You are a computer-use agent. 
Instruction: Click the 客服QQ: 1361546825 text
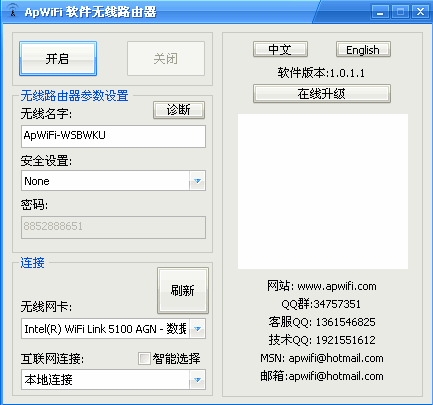(x=322, y=322)
